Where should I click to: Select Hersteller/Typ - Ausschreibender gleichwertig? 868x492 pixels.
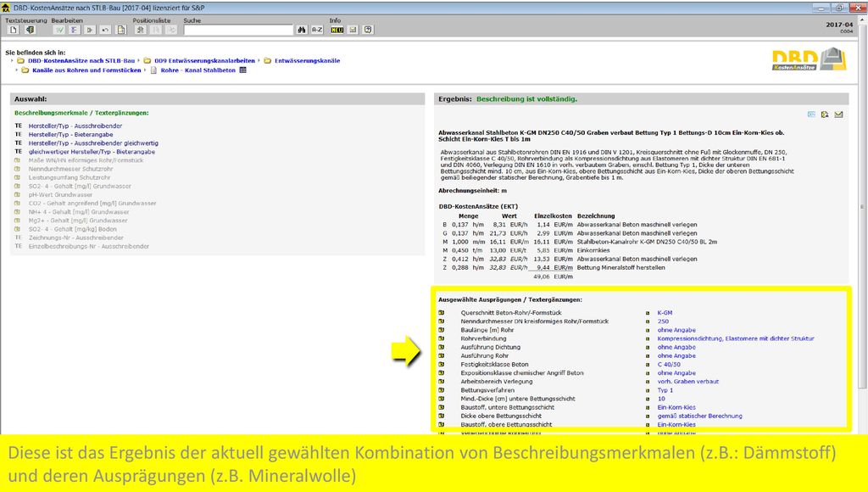pos(93,143)
